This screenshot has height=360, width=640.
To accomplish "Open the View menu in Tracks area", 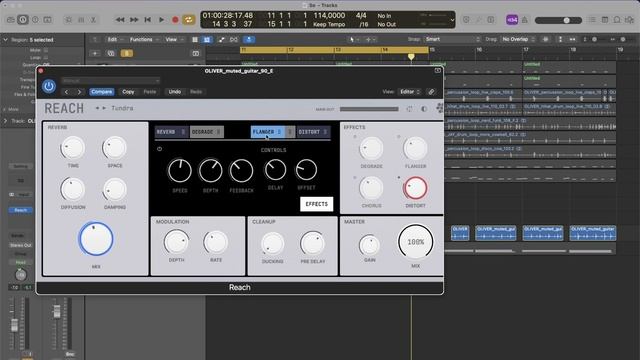I will click(173, 40).
